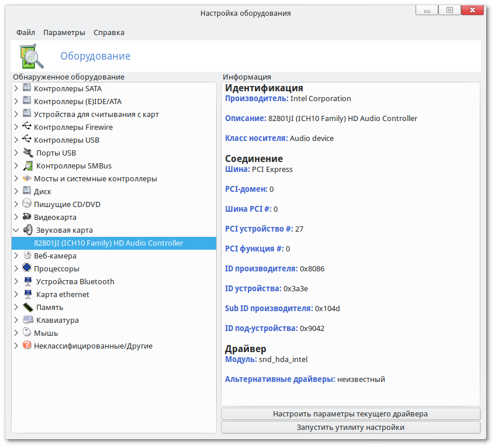This screenshot has width=495, height=448.
Task: Select Мосты и системные контроллеры label
Action: click(95, 179)
